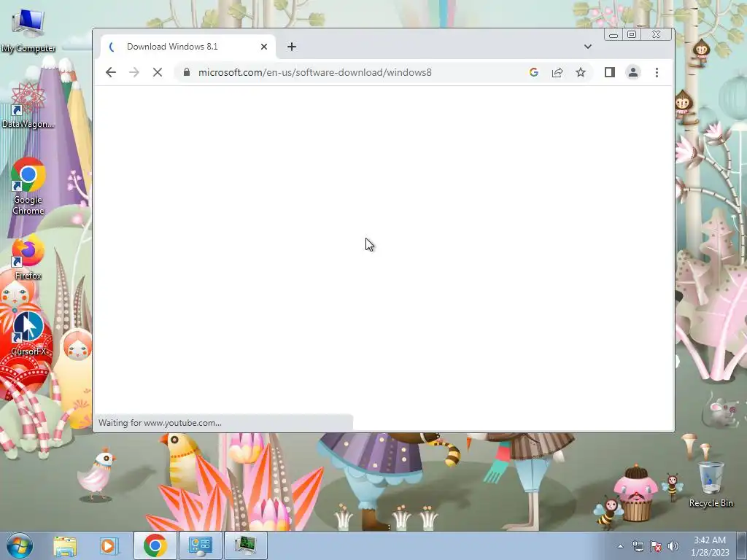Click the Show Desktop strip on the taskbar
This screenshot has height=560, width=747.
click(741, 545)
